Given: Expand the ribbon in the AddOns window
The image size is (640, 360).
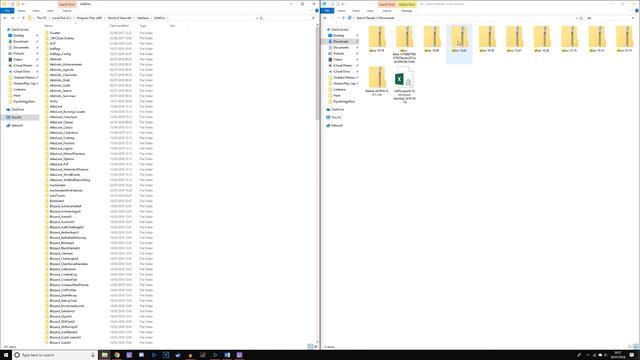Looking at the screenshot, I should (312, 11).
